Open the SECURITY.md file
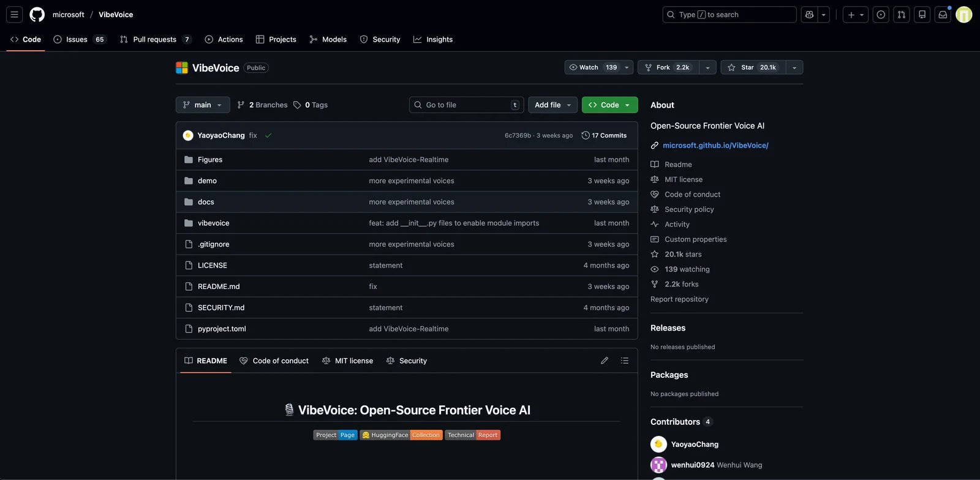Image resolution: width=980 pixels, height=480 pixels. 221,307
